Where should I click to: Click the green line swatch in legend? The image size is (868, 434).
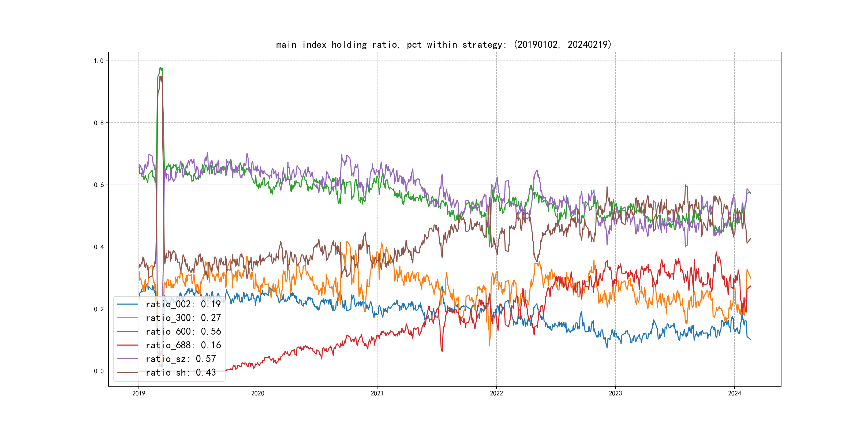128,332
